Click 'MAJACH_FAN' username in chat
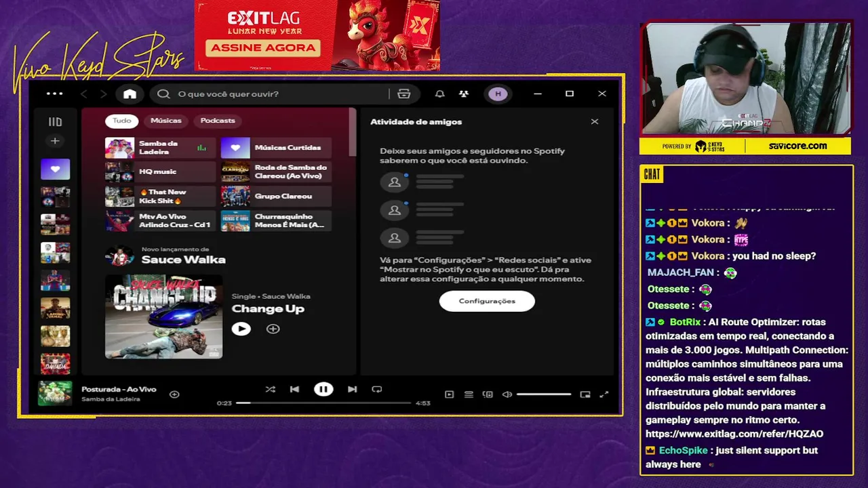Screen dimensions: 868x488 pyautogui.click(x=681, y=272)
